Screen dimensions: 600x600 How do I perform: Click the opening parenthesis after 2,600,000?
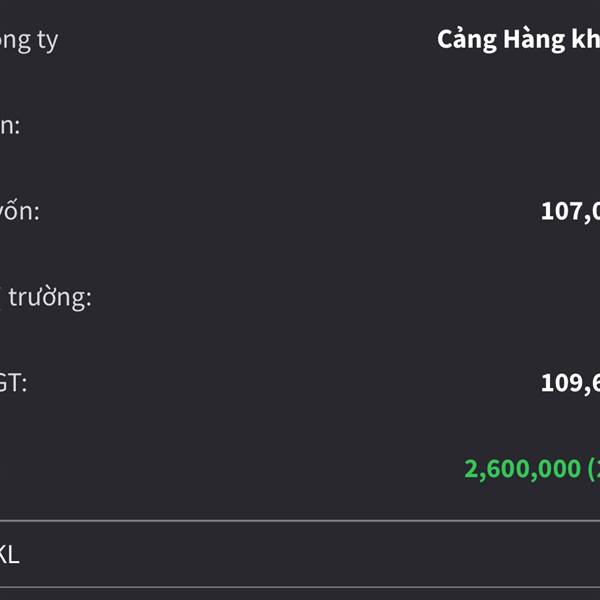(x=591, y=468)
